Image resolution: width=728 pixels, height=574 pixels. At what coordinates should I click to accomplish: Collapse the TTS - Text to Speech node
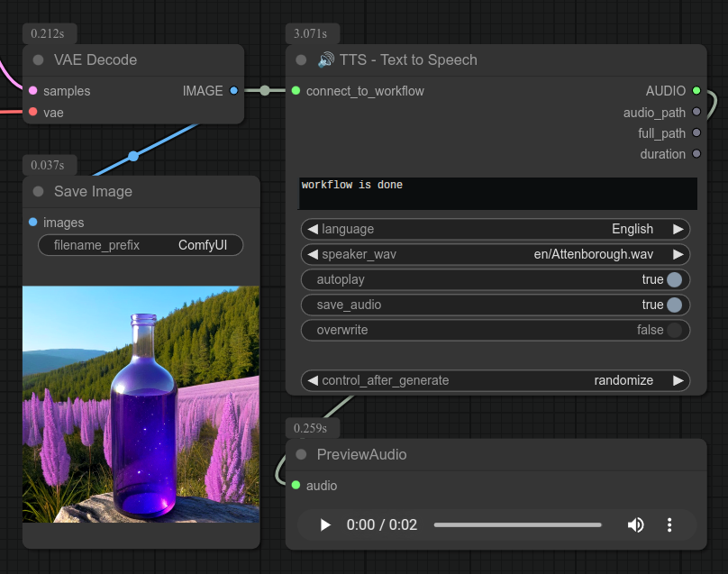click(x=301, y=60)
